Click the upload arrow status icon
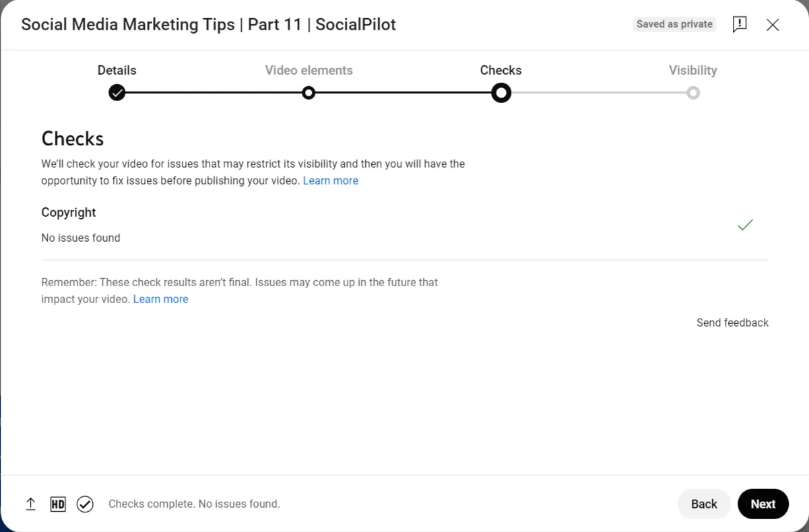 pos(30,504)
